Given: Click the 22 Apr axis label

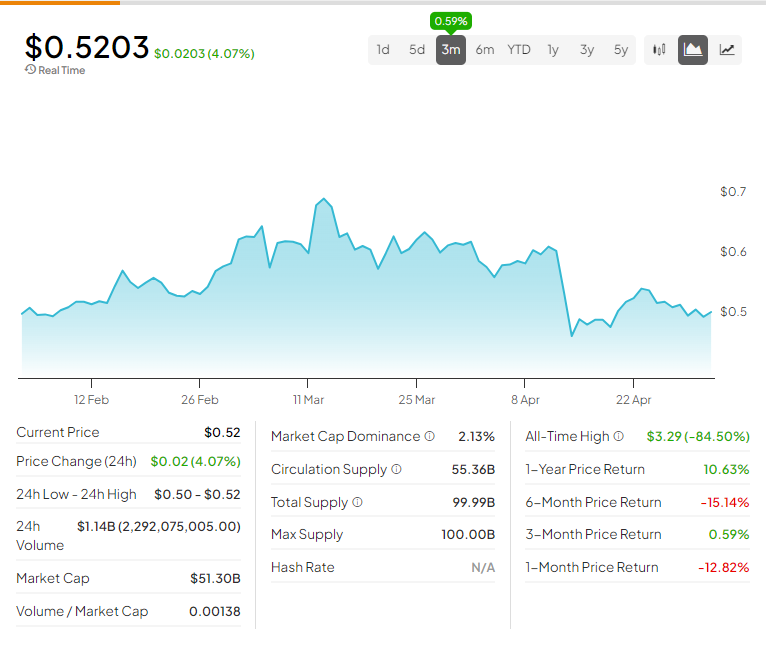Looking at the screenshot, I should coord(633,400).
